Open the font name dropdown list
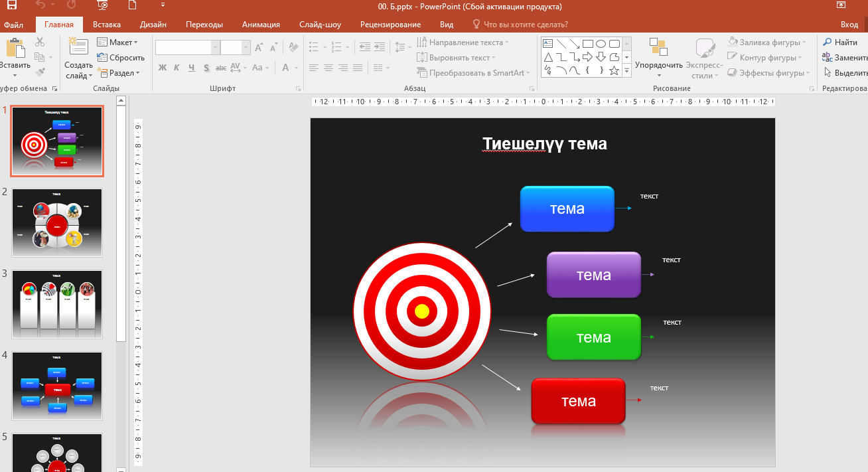This screenshot has width=868, height=472. click(x=215, y=48)
